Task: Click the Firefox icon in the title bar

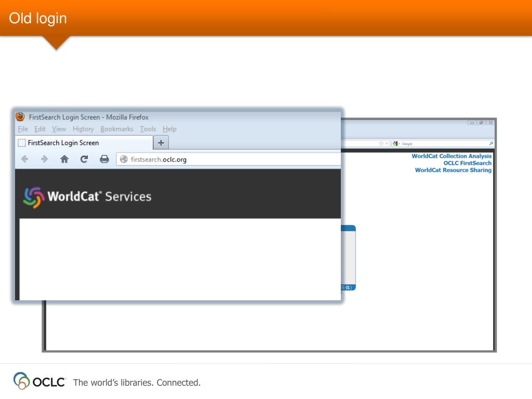Action: click(20, 116)
